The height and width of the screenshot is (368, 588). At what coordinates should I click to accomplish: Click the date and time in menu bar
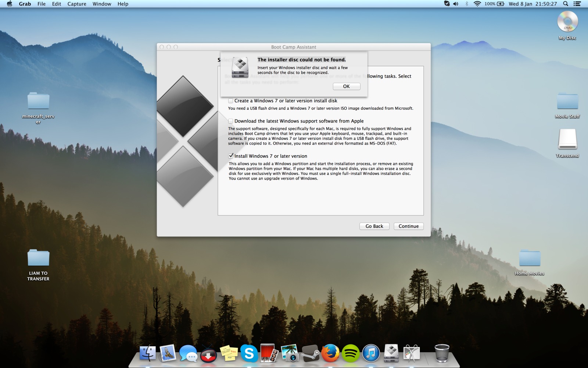click(533, 4)
